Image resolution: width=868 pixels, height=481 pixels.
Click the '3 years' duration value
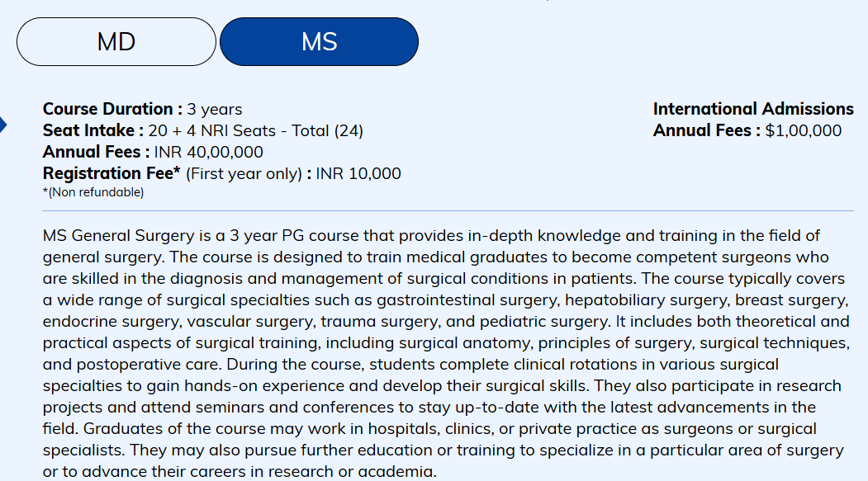tap(215, 109)
